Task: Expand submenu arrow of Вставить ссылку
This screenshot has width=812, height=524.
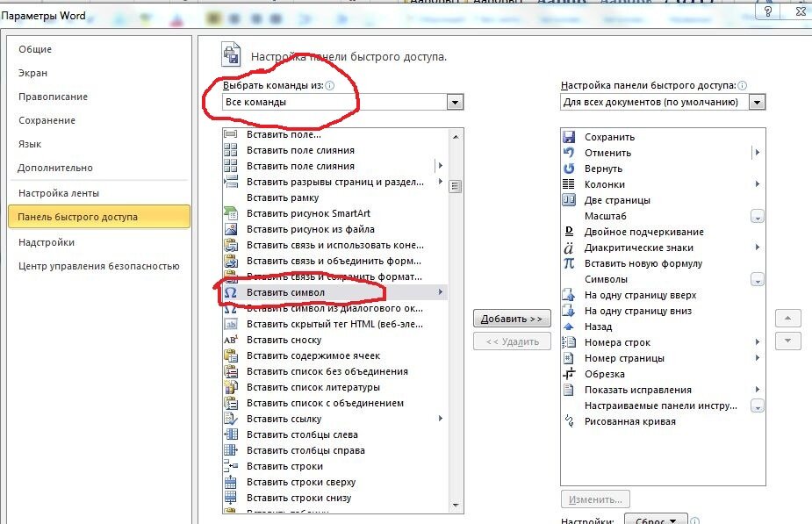Action: coord(440,419)
